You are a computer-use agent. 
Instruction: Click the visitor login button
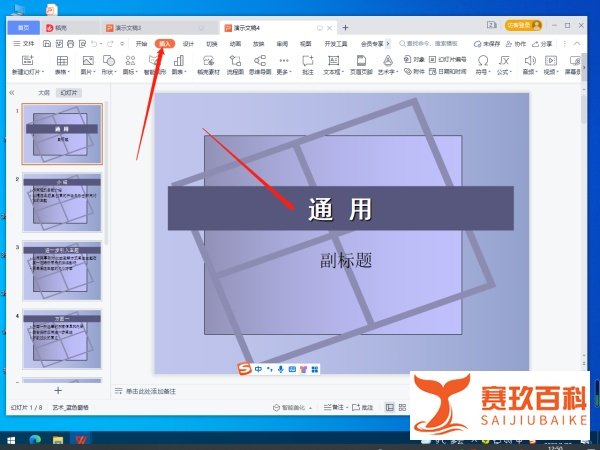[523, 25]
